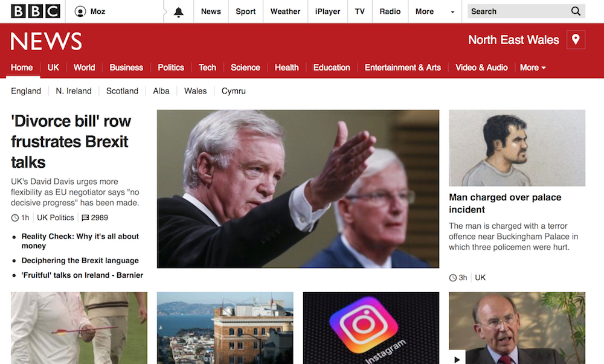Open Man charged over palace incident
The image size is (604, 364).
(504, 203)
